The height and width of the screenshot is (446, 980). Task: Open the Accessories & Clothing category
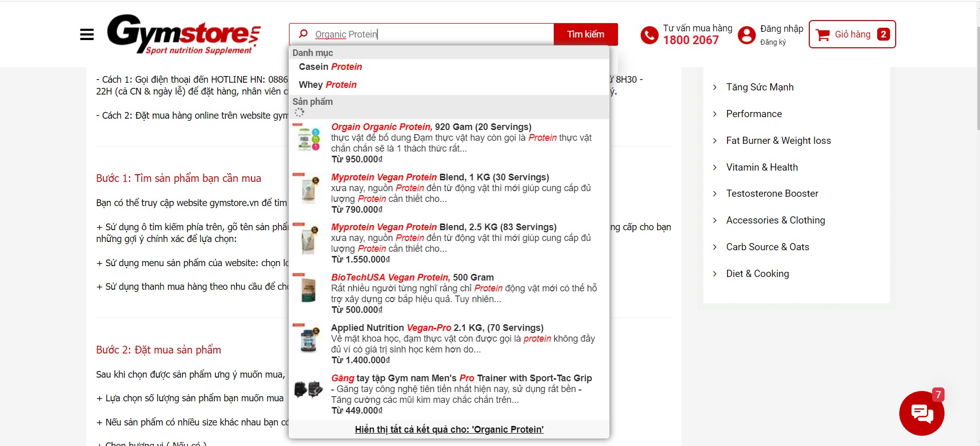[x=775, y=220]
